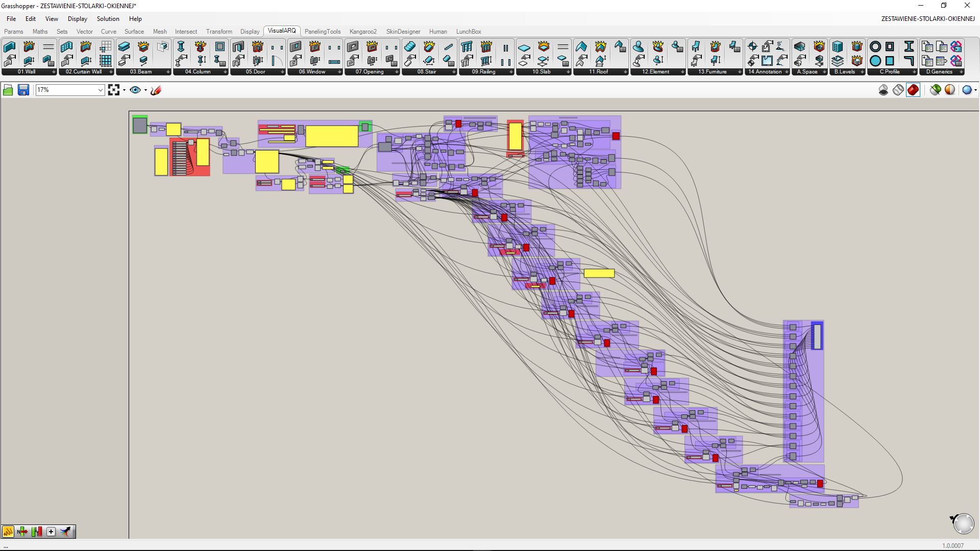
Task: Switch to wireframe preview mode
Action: point(898,90)
